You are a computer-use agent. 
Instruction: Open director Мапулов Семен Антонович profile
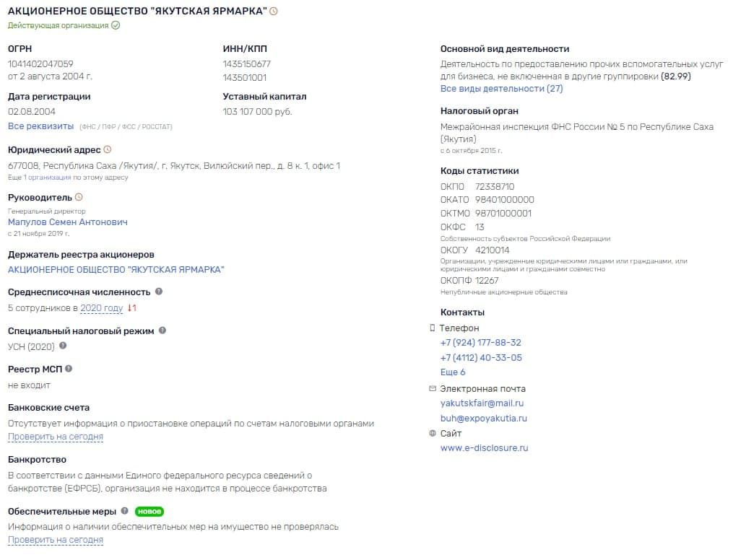pos(68,222)
